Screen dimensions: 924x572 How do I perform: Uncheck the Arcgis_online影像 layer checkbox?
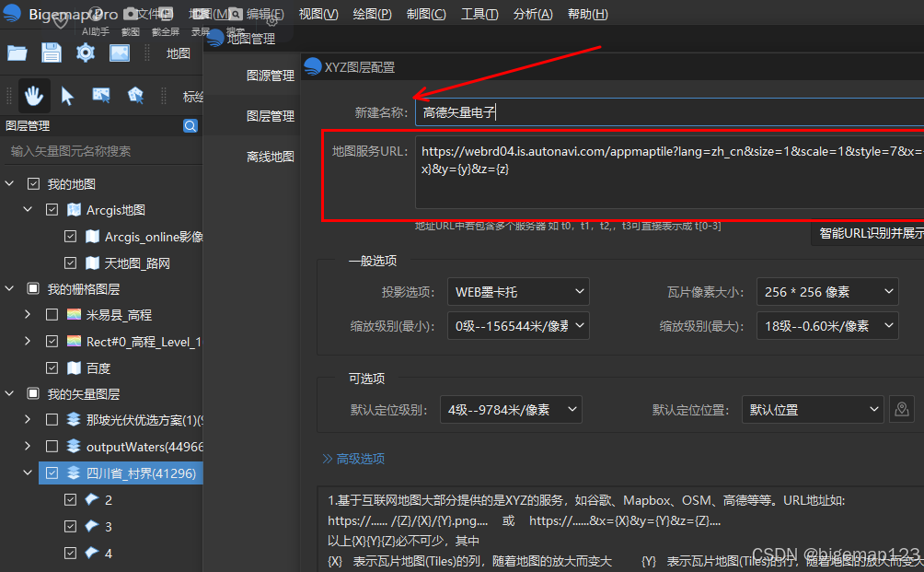pos(70,237)
